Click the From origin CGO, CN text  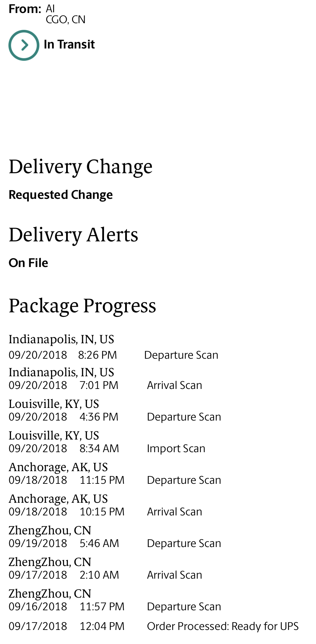66,20
